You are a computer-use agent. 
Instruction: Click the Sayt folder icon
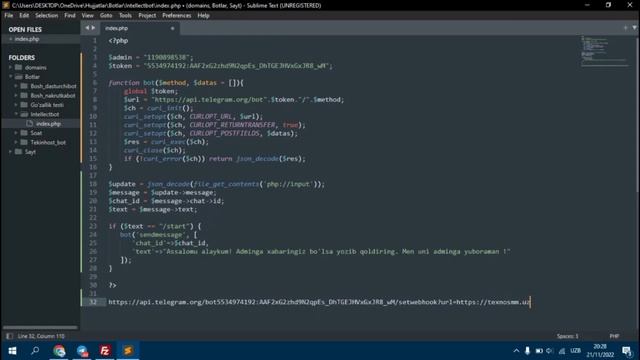[19, 151]
